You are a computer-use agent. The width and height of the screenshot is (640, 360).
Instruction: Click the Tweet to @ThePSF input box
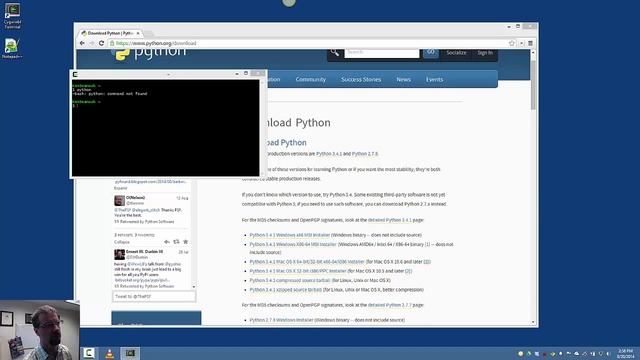pyautogui.click(x=154, y=296)
